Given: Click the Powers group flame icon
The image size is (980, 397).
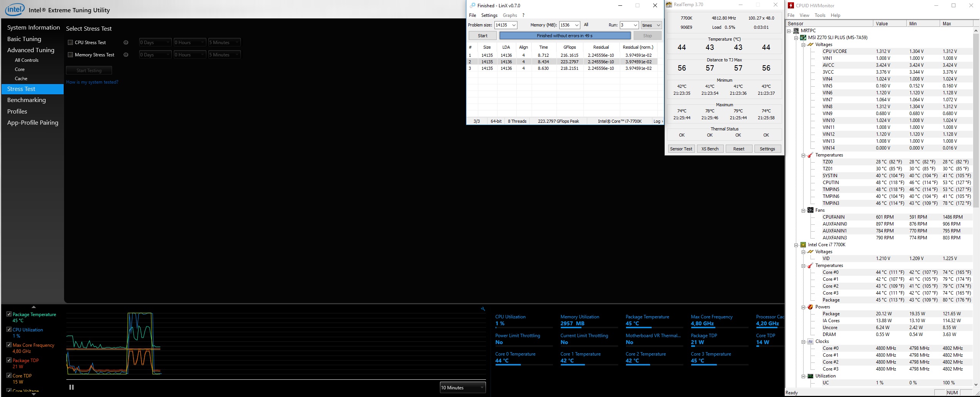Looking at the screenshot, I should [810, 307].
